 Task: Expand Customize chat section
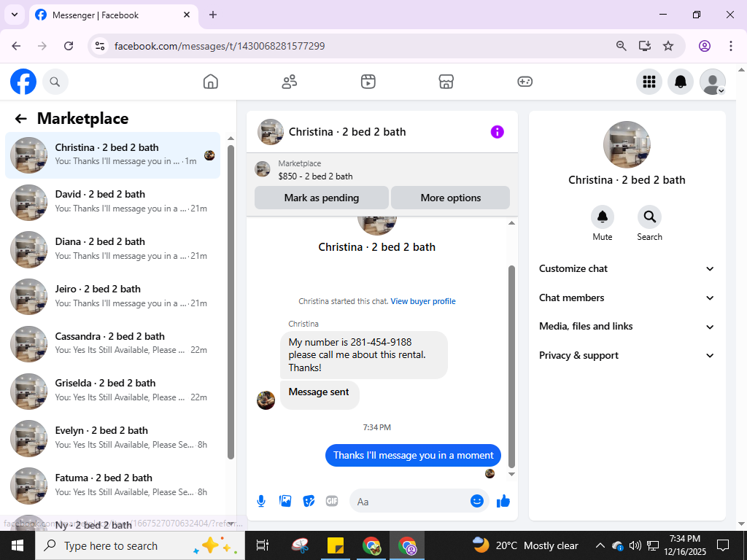(627, 268)
